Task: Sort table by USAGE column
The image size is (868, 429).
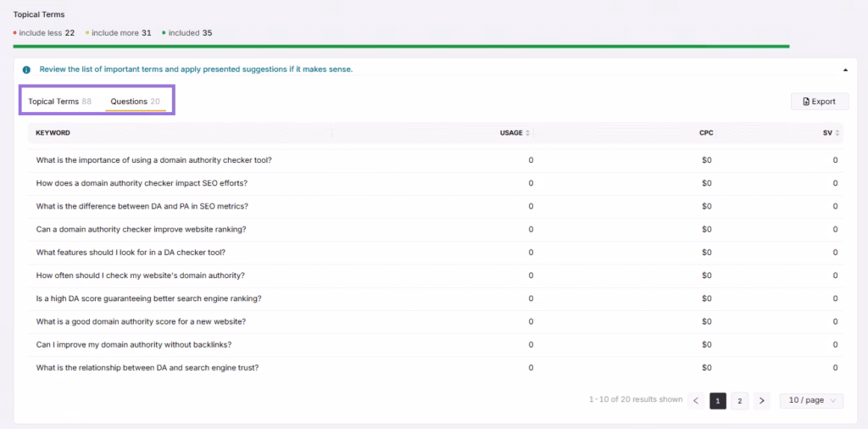Action: (515, 133)
